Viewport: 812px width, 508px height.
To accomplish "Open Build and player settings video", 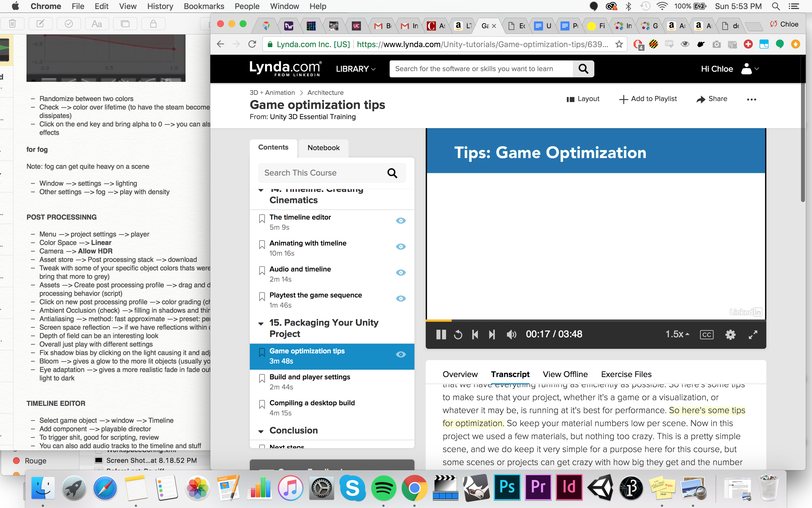I will [x=310, y=377].
